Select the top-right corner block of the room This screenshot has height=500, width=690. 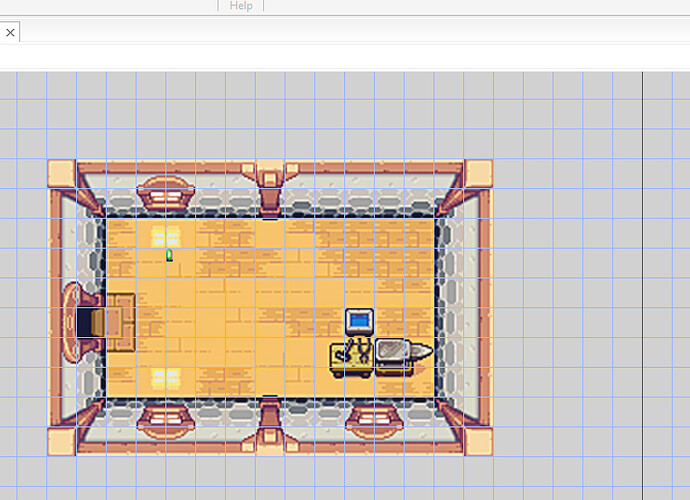pos(478,175)
